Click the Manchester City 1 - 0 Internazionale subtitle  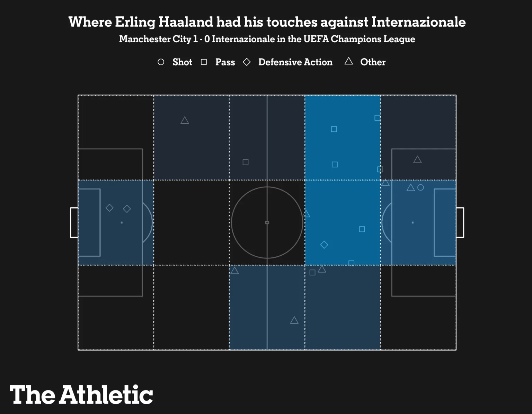point(267,39)
